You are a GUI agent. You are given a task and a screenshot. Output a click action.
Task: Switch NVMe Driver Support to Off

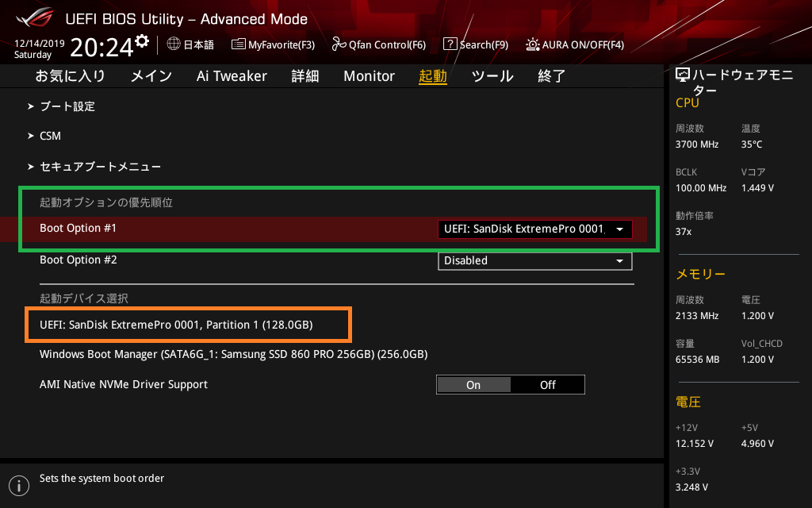coord(547,385)
